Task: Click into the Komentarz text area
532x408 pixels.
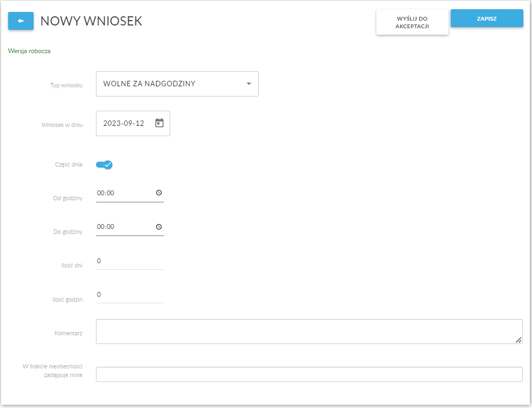Action: click(309, 331)
